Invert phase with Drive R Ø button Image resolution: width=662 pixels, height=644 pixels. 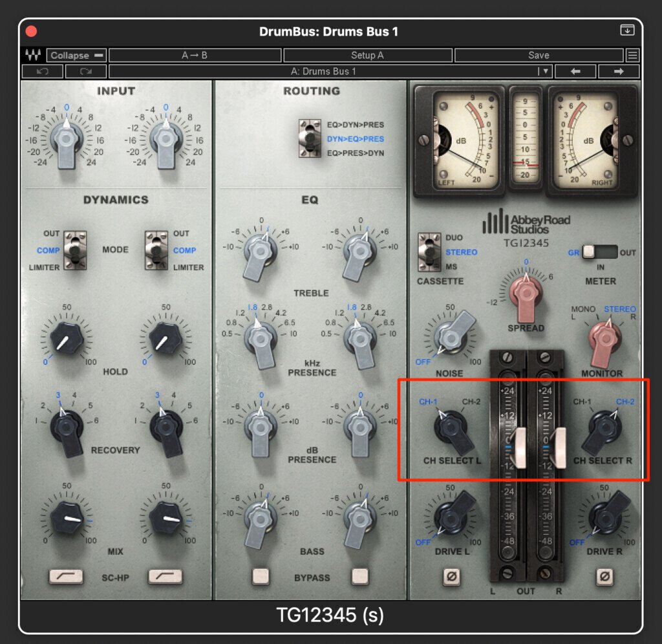[x=604, y=577]
